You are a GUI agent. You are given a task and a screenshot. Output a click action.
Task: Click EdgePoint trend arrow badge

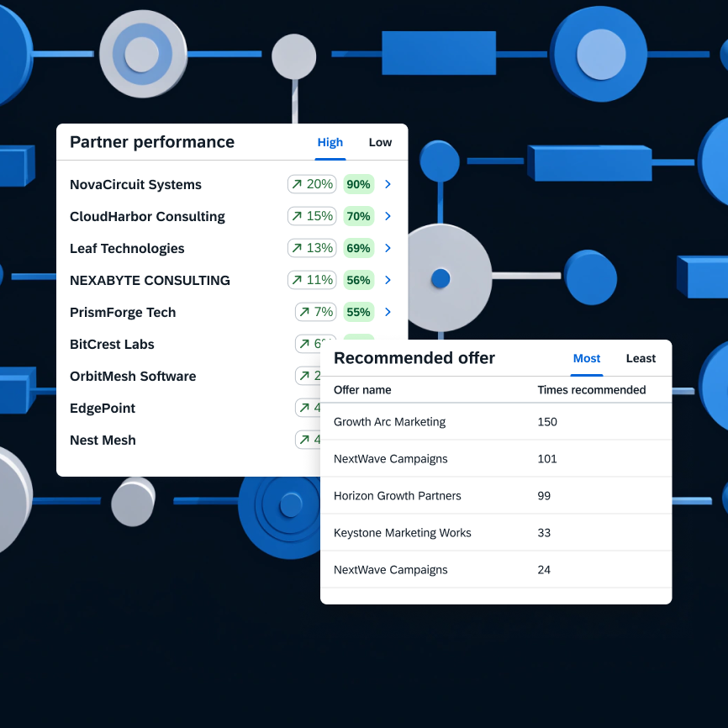308,408
